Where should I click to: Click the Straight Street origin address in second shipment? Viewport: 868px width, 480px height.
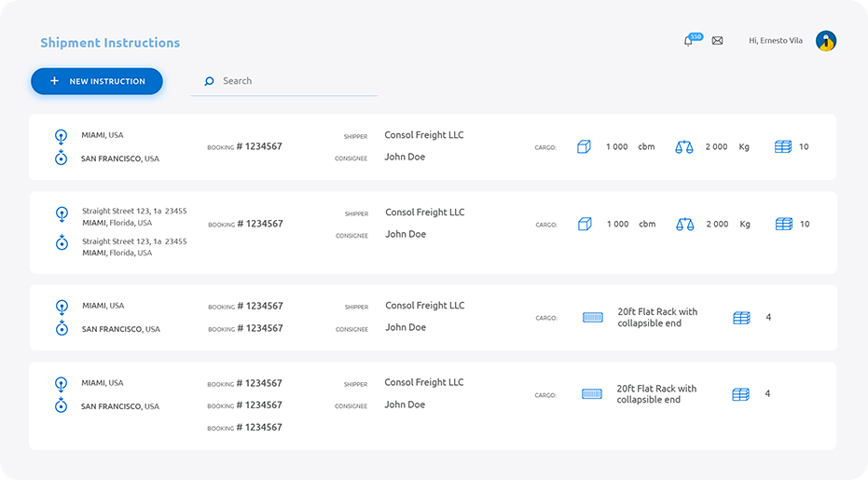[x=134, y=212]
